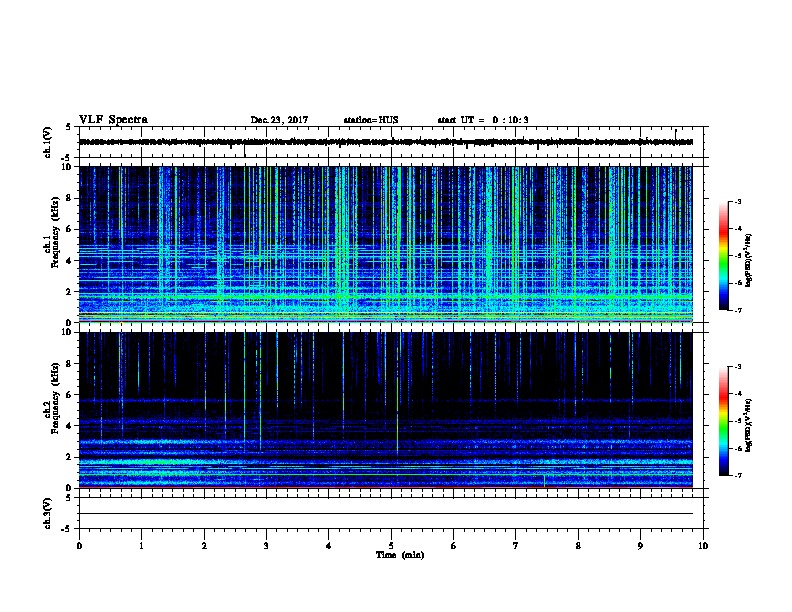Click the 'Dec. 23, 2017' date label
This screenshot has height=612, width=792.
tap(279, 120)
